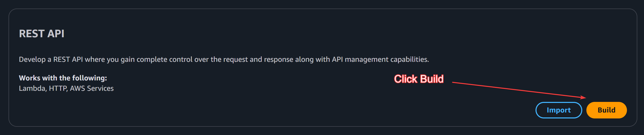Click the word HTTP in services list
Image resolution: width=644 pixels, height=135 pixels.
click(58, 88)
